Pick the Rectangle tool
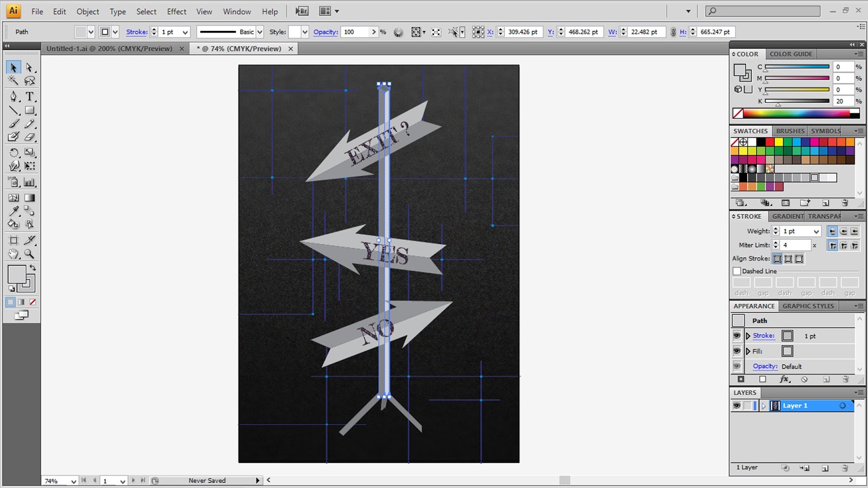The width and height of the screenshot is (868, 488). [30, 110]
